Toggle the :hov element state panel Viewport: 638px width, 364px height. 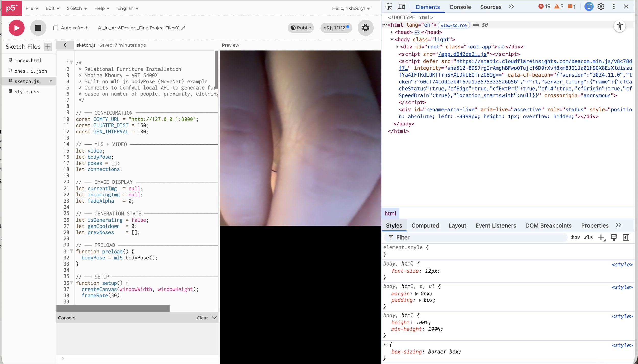click(x=575, y=237)
